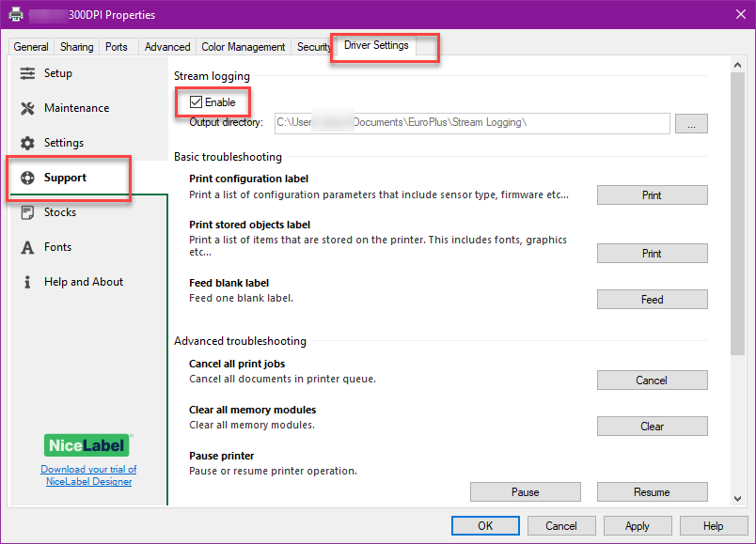The image size is (756, 544).
Task: Click the Fonts letter A icon
Action: pyautogui.click(x=27, y=247)
